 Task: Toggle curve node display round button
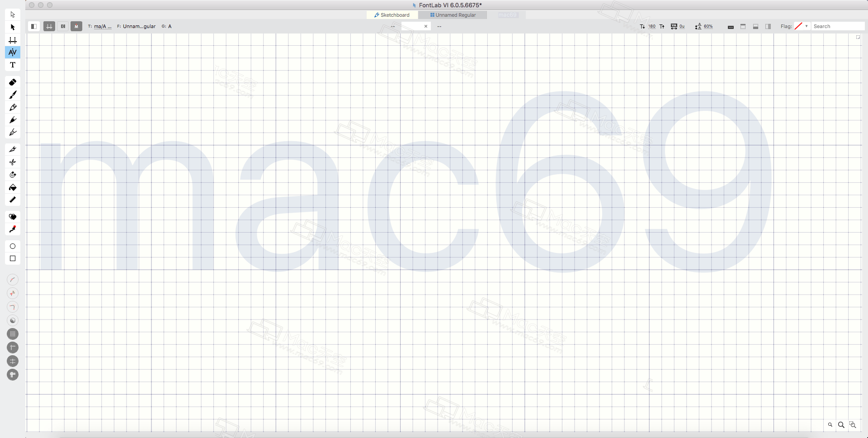click(x=13, y=280)
